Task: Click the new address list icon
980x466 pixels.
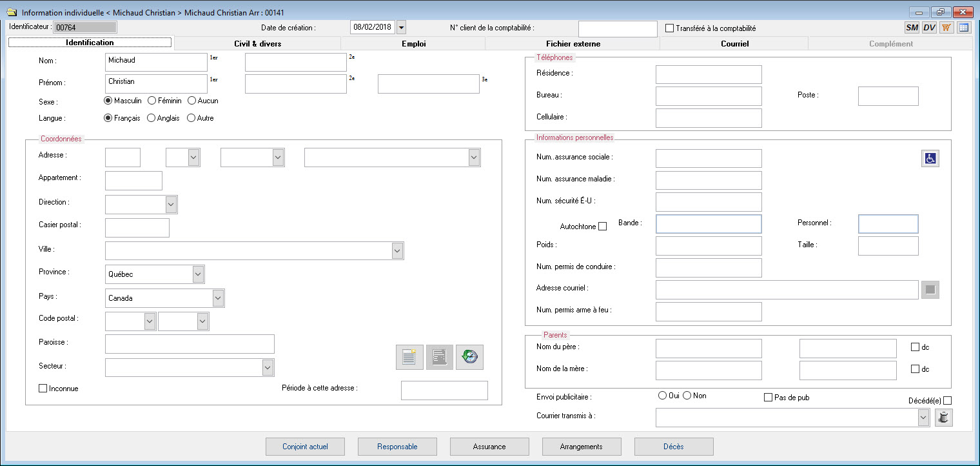Action: pyautogui.click(x=409, y=358)
